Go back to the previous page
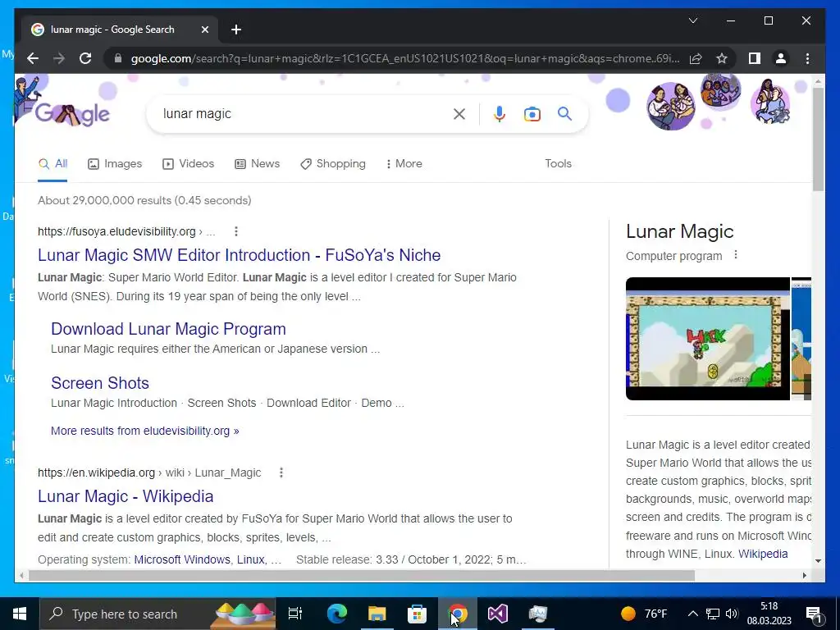Viewport: 840px width, 630px height. click(33, 58)
